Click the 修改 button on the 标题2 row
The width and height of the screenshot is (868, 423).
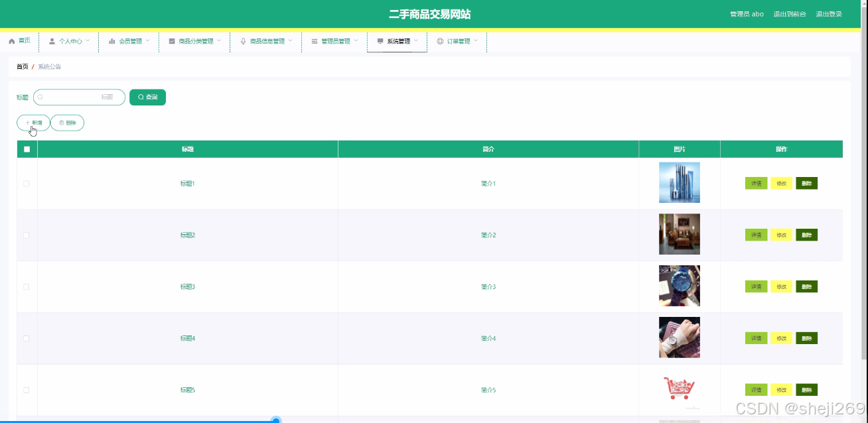[x=781, y=235]
